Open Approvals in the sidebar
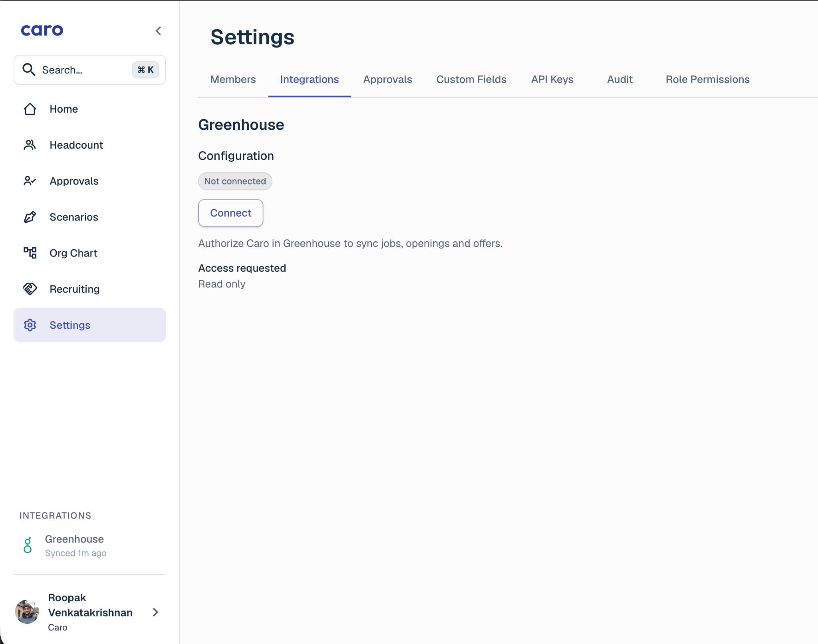The image size is (818, 644). [x=74, y=181]
